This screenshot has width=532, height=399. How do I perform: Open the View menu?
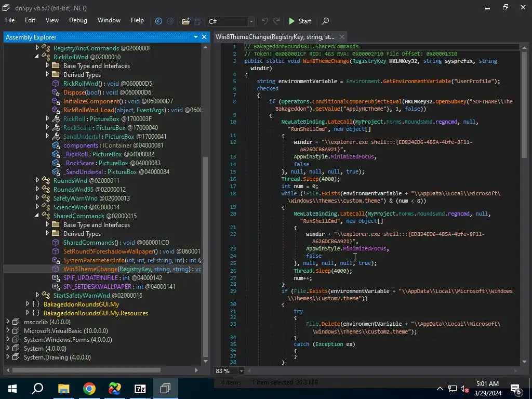click(52, 20)
